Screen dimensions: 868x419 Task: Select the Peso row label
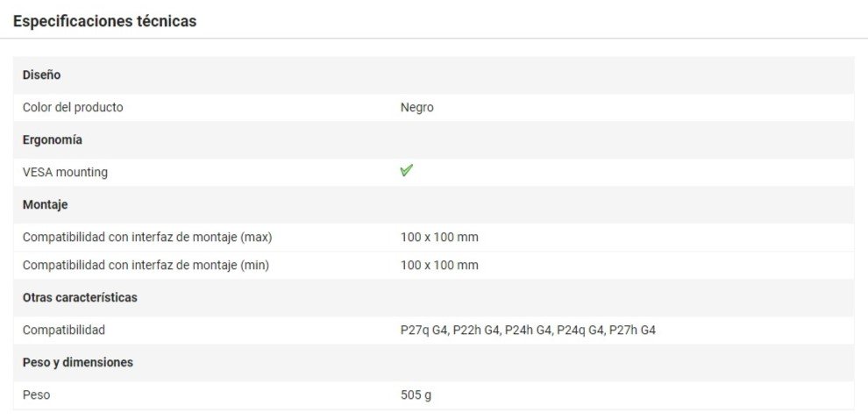tap(36, 395)
